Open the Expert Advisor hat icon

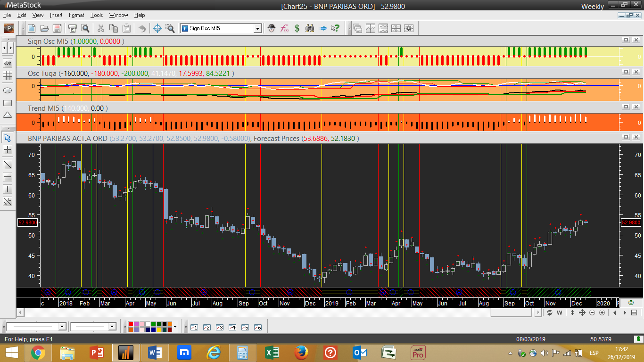(272, 28)
